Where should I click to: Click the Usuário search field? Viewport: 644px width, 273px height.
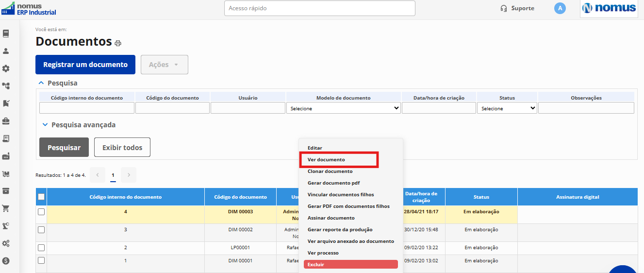[x=248, y=108]
